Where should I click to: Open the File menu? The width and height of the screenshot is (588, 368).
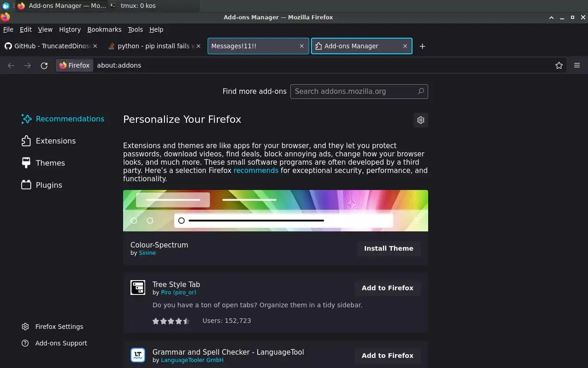8,29
